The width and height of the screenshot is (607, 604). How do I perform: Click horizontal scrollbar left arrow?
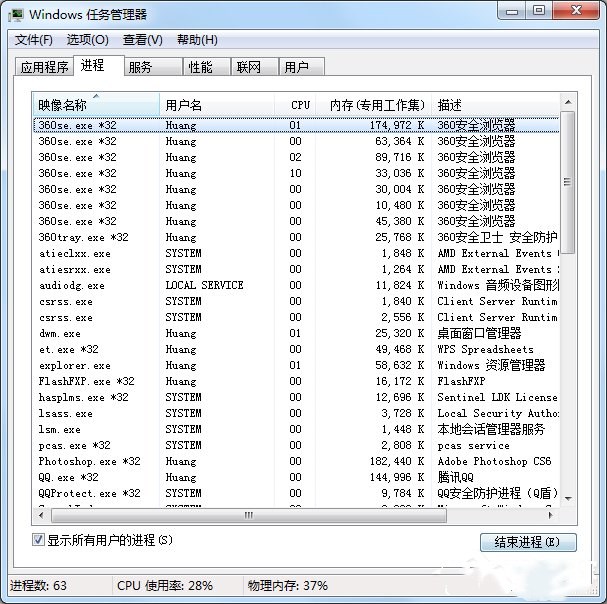click(x=41, y=515)
